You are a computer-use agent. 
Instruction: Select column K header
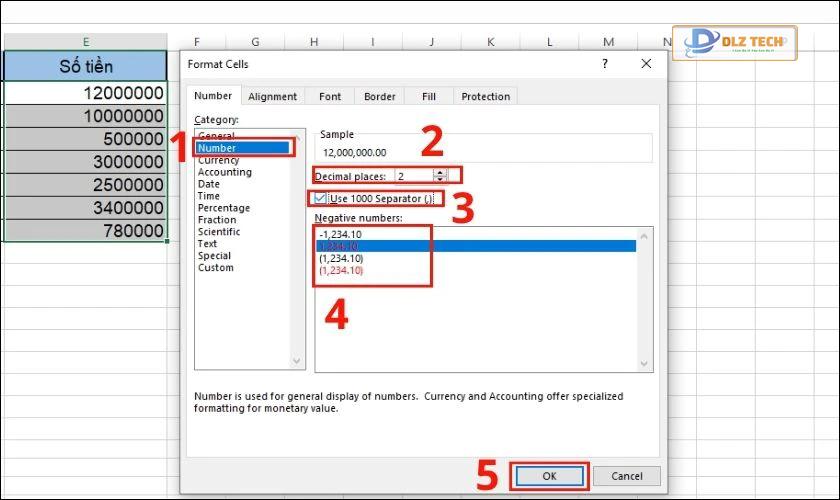coord(491,42)
